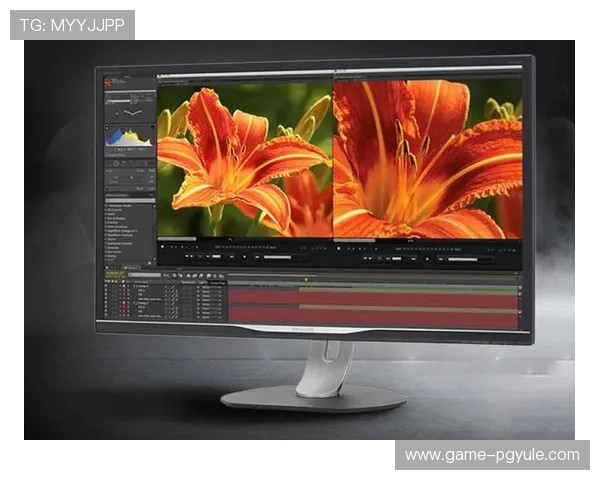Click the white slider bar in left viewer controls

(277, 257)
